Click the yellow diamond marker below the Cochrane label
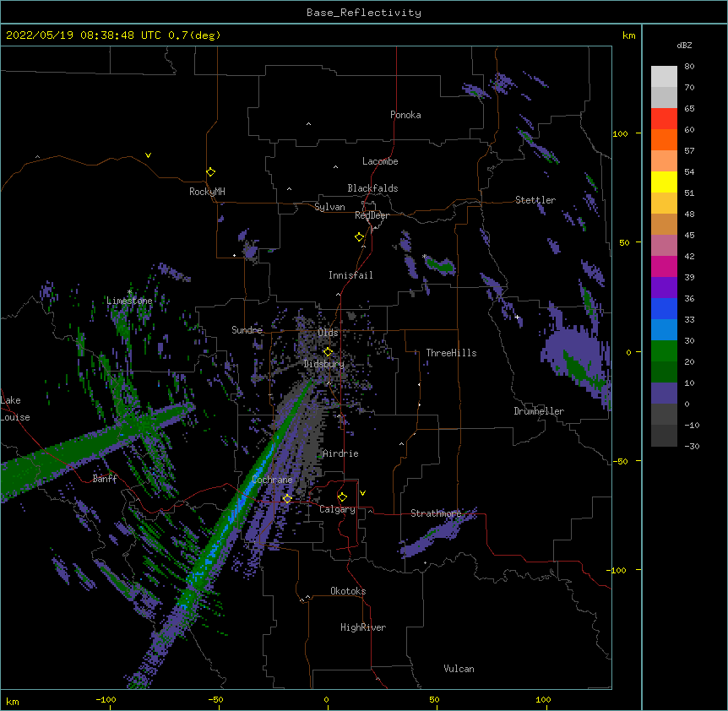728x711 pixels. 287,498
